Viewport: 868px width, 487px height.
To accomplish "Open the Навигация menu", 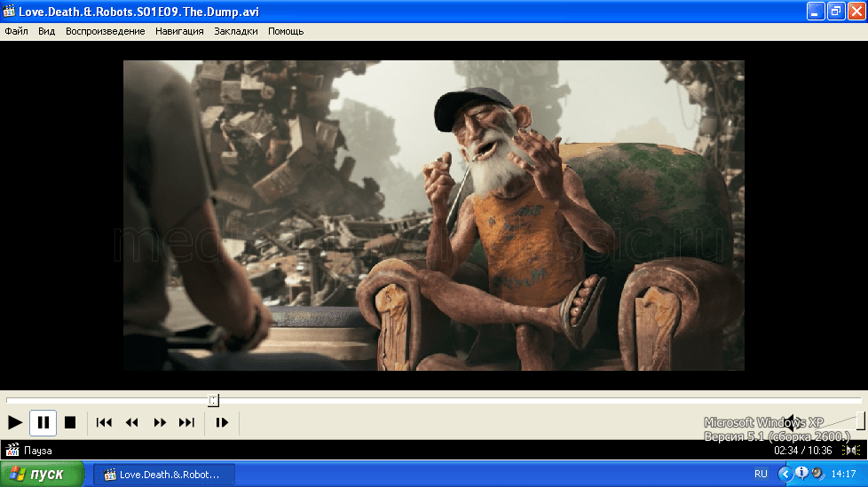I will click(x=179, y=32).
